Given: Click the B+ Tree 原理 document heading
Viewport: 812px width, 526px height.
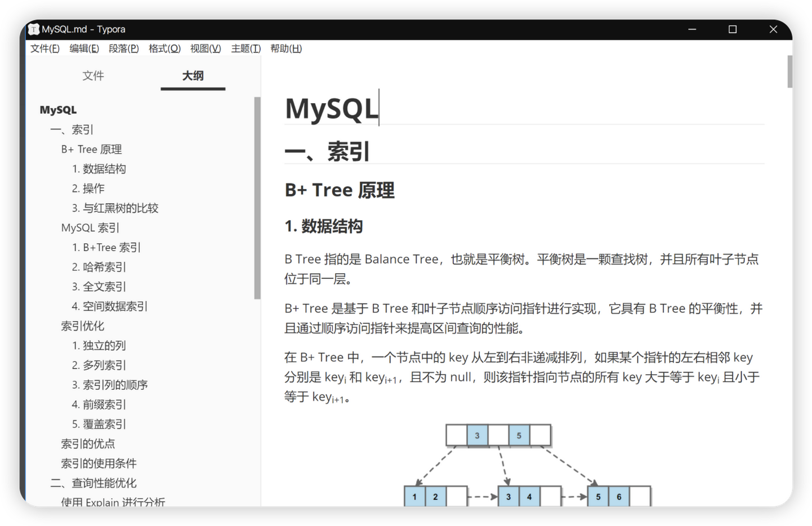Looking at the screenshot, I should click(339, 191).
